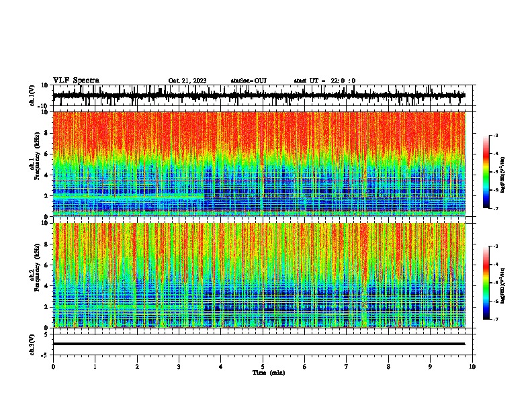Click time axis tick label 0
The width and height of the screenshot is (532, 411).
53,367
